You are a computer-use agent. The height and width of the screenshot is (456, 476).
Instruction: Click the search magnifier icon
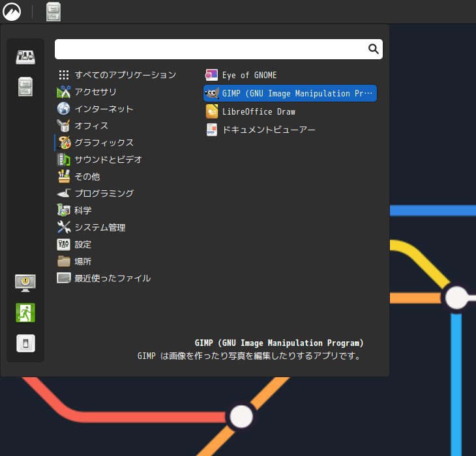point(374,49)
